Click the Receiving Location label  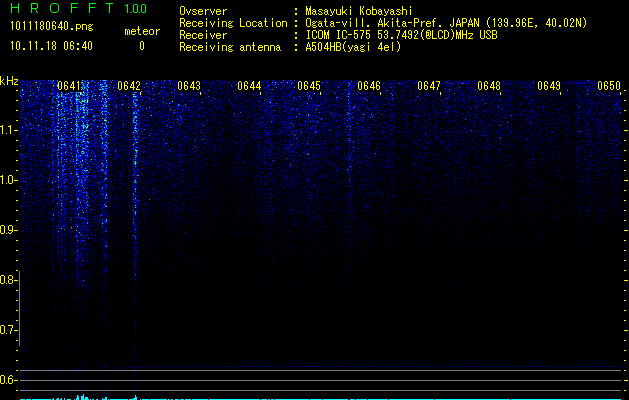(233, 23)
